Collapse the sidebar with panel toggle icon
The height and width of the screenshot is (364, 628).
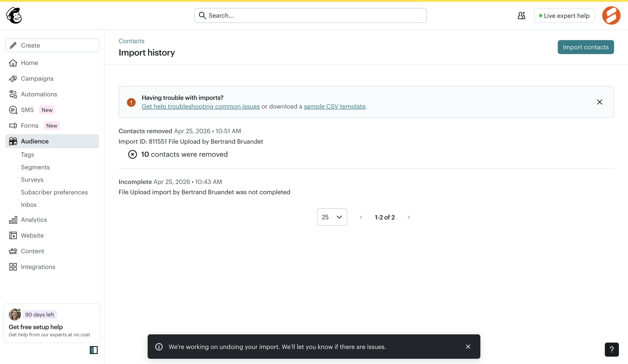[94, 350]
